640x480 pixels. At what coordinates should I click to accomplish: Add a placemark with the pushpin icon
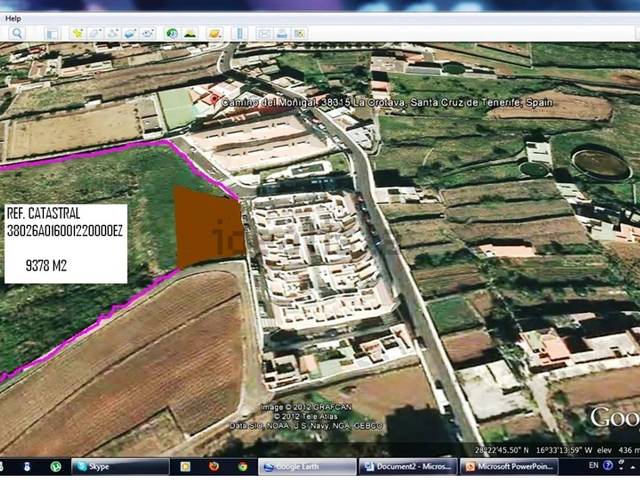pos(77,34)
